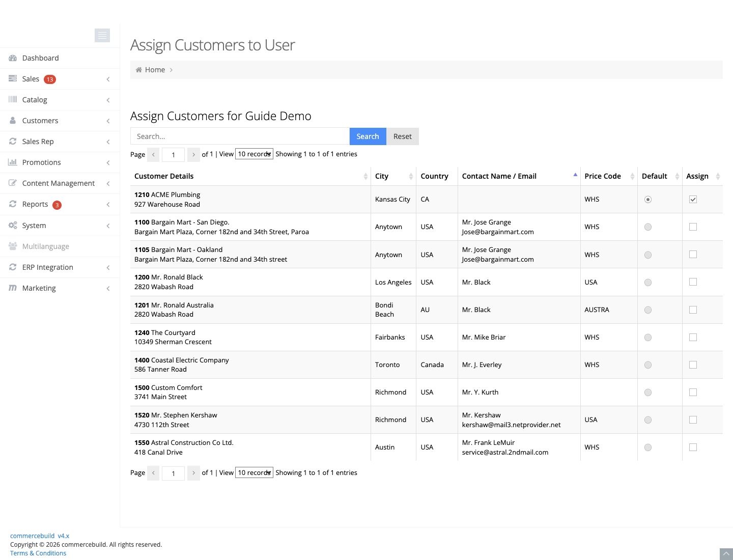Click the Marketing icon in sidebar
This screenshot has width=733, height=560.
(x=13, y=288)
